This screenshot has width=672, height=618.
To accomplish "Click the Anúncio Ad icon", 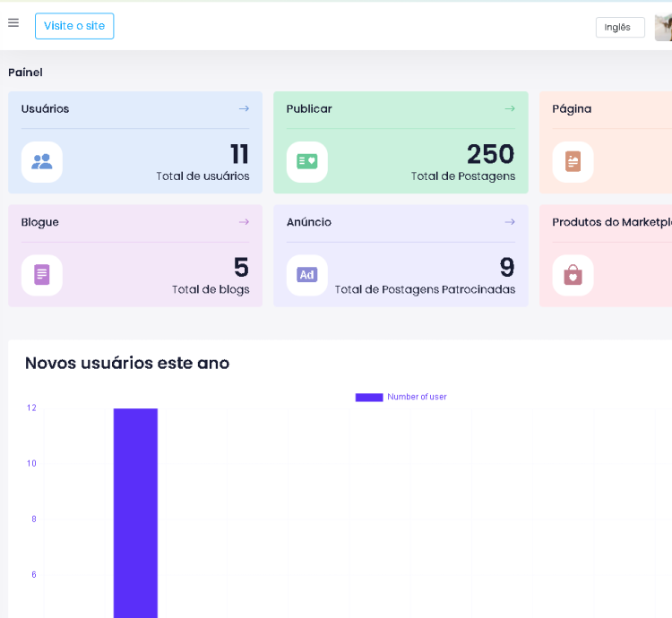I will tap(307, 275).
